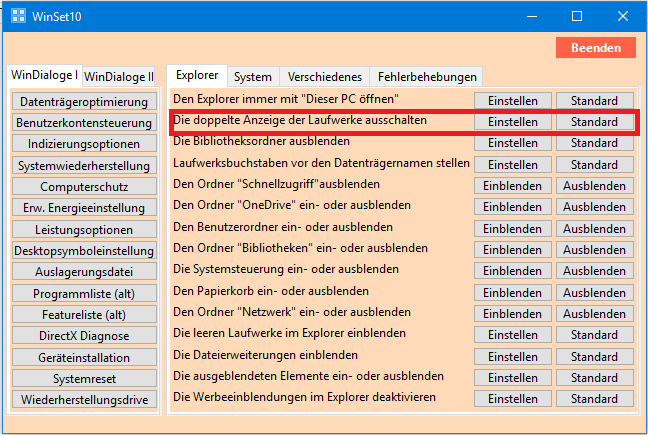
Task: Open Leistungsoptionen
Action: (x=84, y=230)
